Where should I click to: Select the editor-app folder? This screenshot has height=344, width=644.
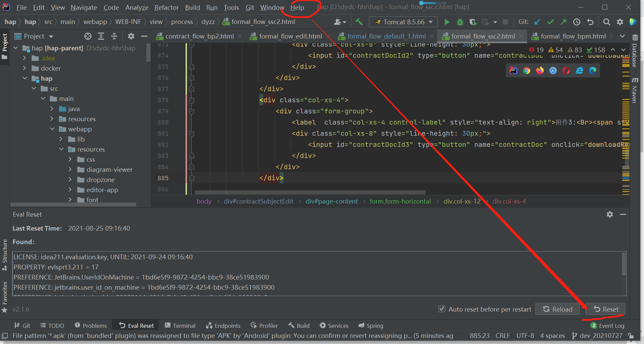coord(102,190)
